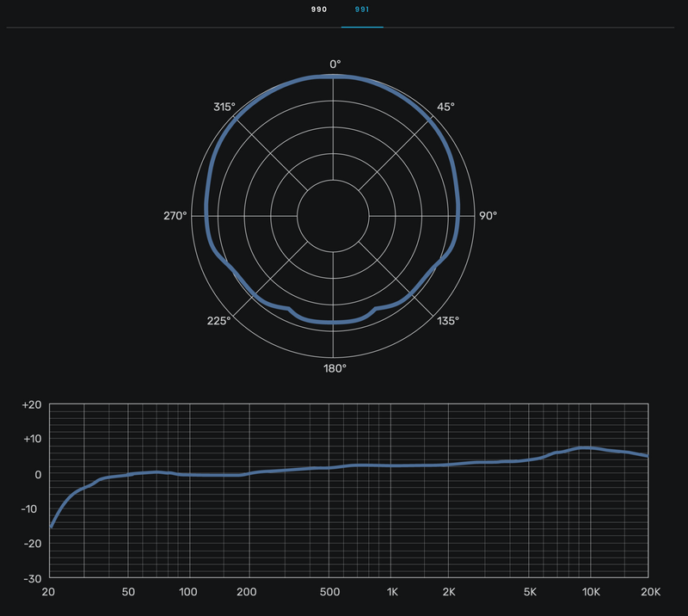Click the 1K frequency axis label
This screenshot has width=688, height=616.
point(391,592)
